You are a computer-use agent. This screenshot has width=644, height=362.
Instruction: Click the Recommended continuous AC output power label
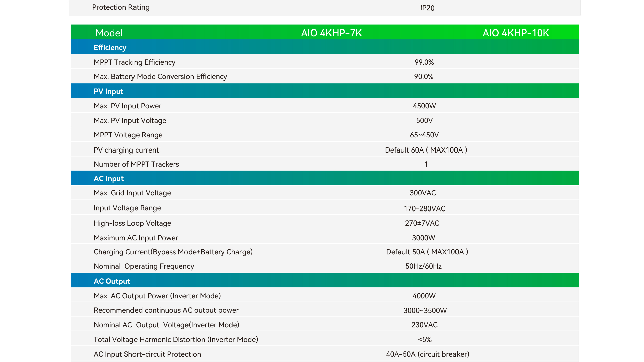166,310
